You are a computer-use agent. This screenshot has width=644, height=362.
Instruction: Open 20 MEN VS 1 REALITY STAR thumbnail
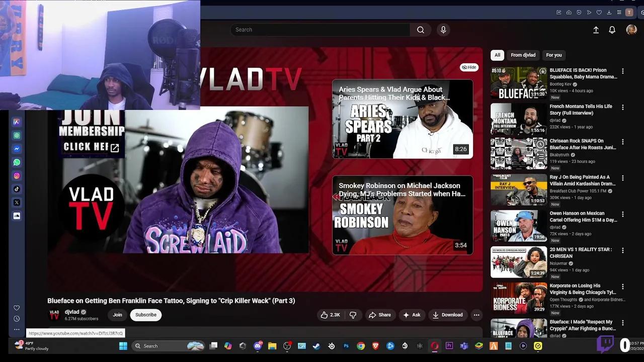click(519, 262)
